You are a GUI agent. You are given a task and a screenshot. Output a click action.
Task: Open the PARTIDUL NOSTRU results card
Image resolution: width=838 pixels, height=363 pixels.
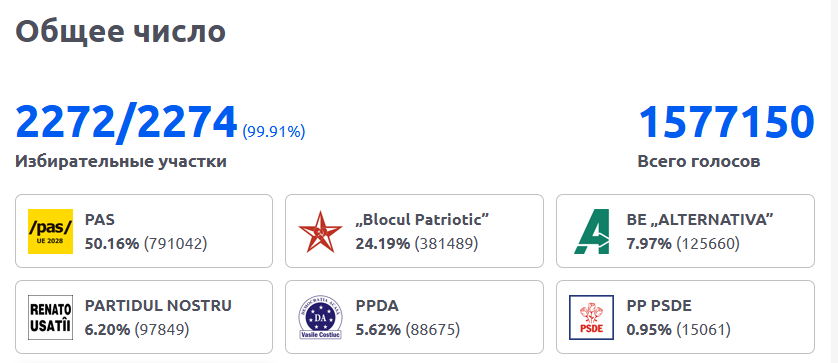point(144,317)
